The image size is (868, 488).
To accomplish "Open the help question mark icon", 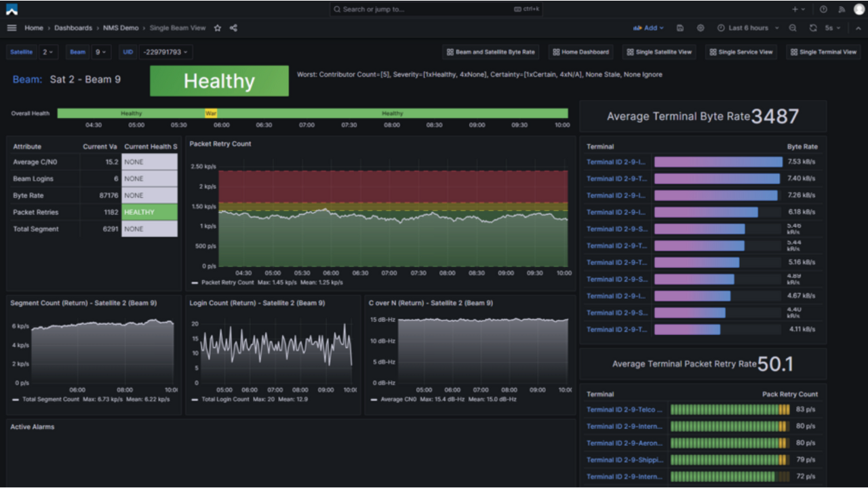I will click(x=823, y=9).
